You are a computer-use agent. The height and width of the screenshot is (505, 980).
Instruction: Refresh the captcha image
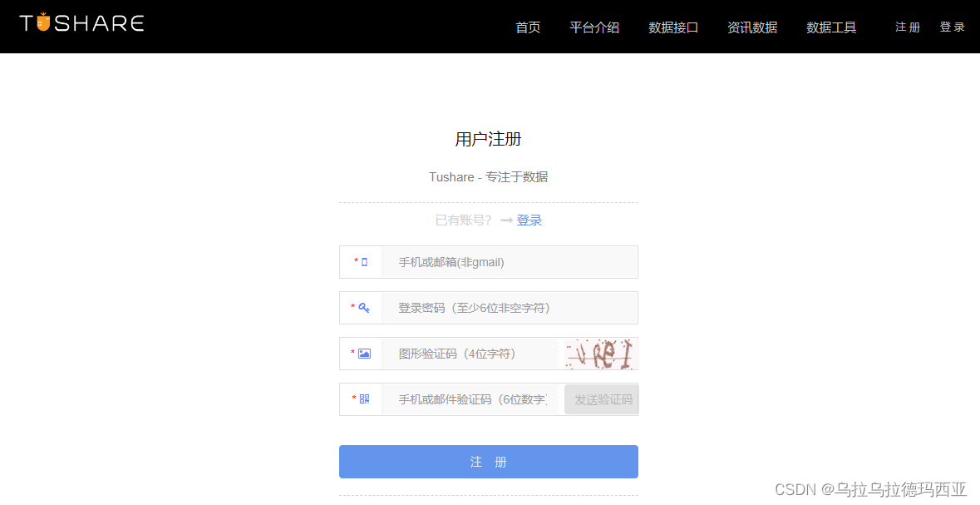point(601,354)
